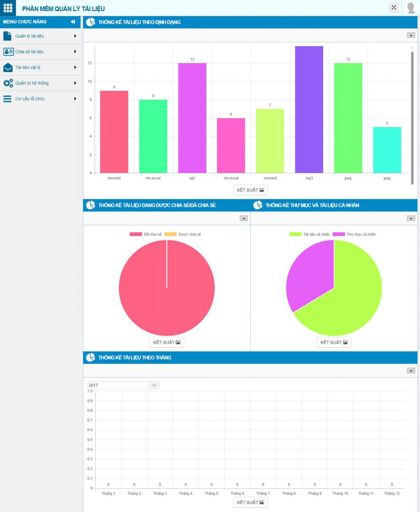Open the Cơ cấu tổ chức menu
Screen dimensions: 420x512
tap(30, 99)
